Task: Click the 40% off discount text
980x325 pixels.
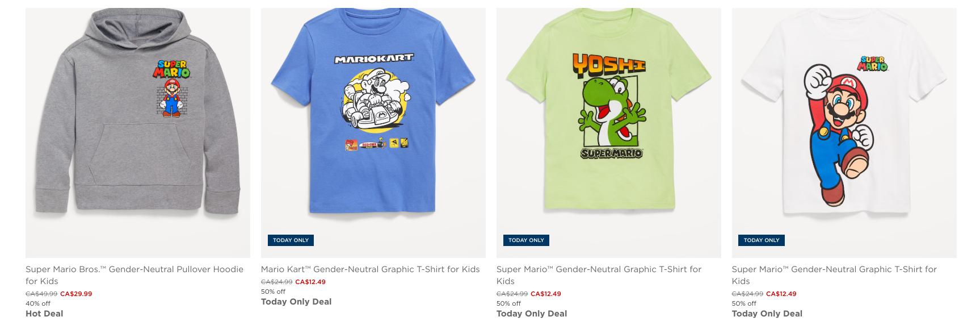Action: (38, 303)
